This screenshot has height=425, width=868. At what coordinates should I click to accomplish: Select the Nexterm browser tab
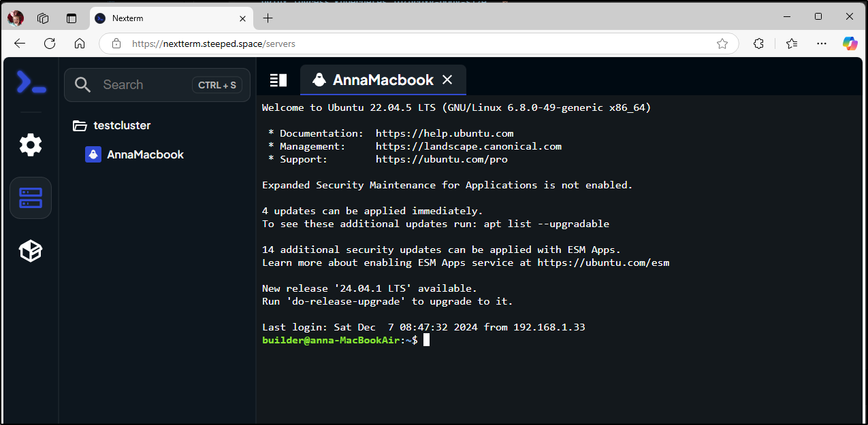pos(172,18)
